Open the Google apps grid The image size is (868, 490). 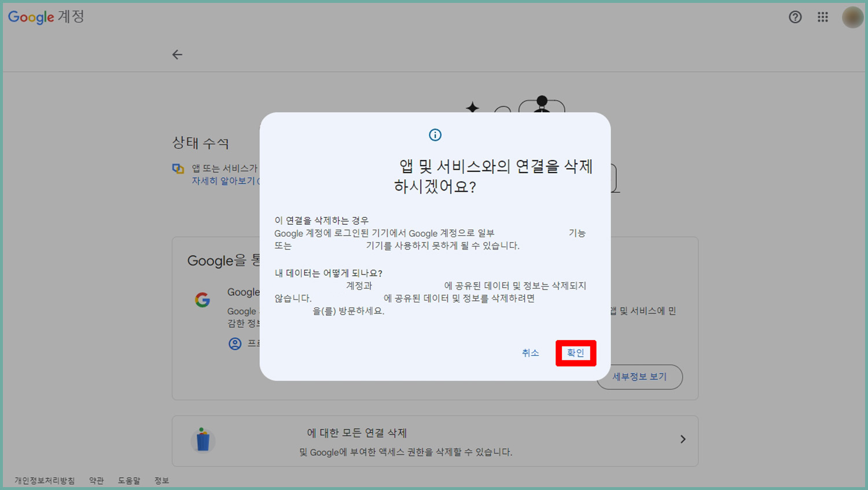point(822,17)
